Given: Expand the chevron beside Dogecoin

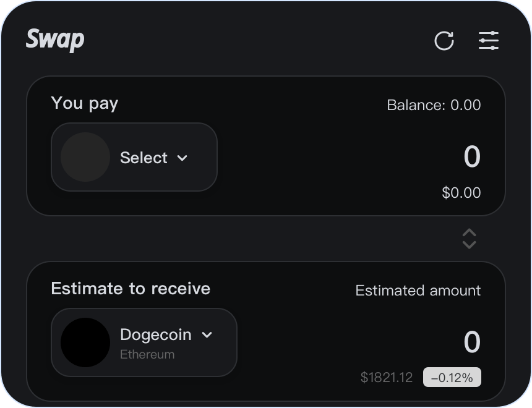Looking at the screenshot, I should tap(207, 335).
